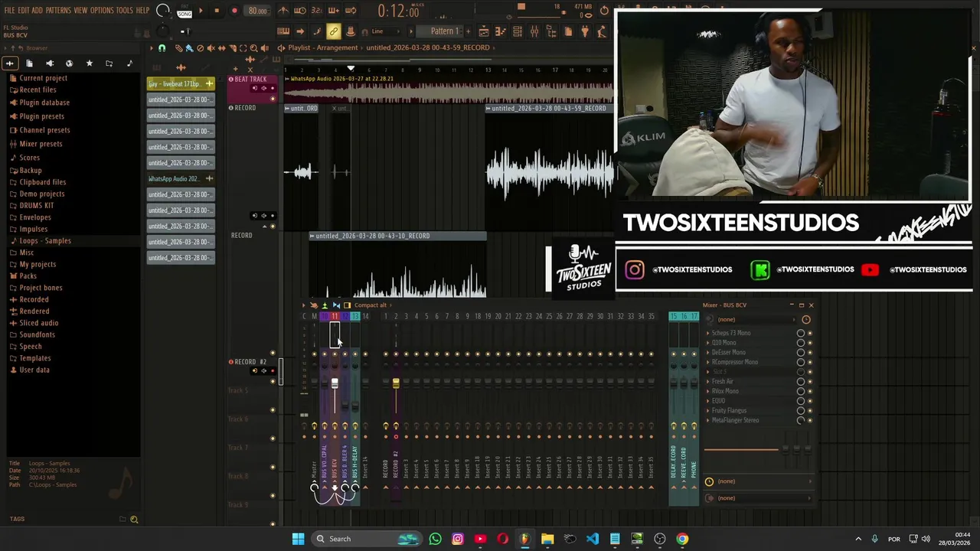Adjust RECORD #2 mixer fader

click(396, 383)
